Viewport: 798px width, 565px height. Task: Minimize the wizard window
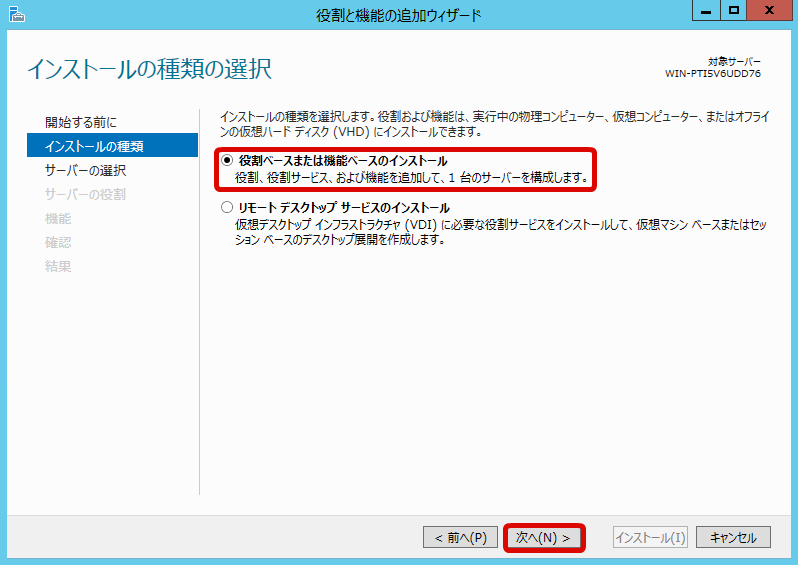point(706,11)
